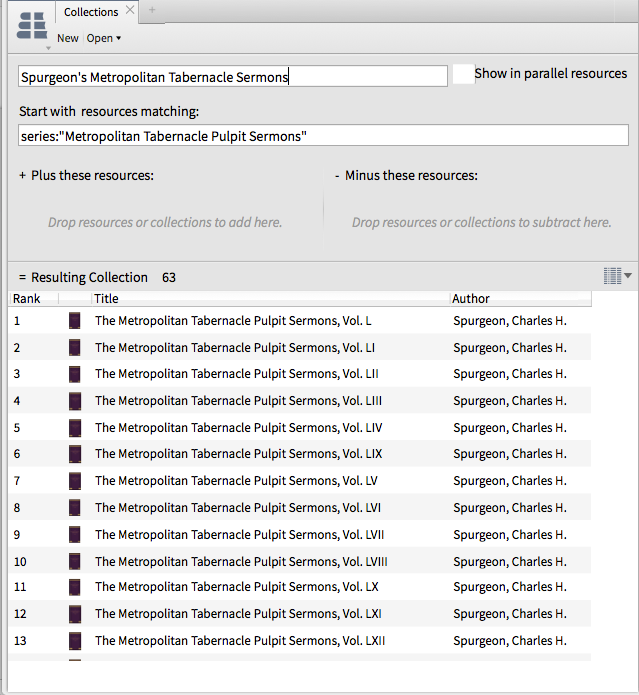
Task: Add a new tab with plus icon
Action: point(152,10)
